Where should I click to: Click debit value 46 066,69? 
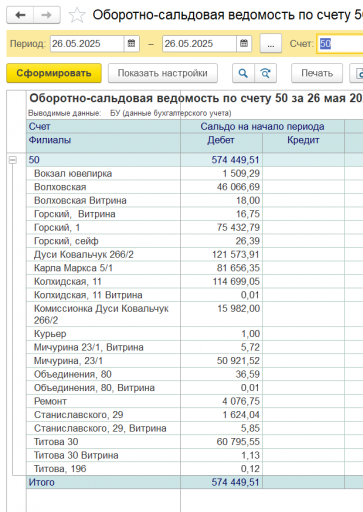(x=238, y=187)
